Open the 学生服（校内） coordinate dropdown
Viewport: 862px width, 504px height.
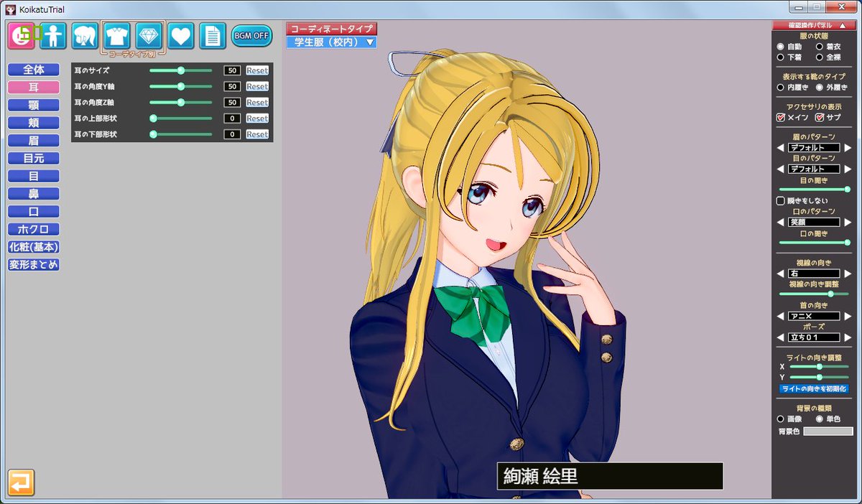(x=331, y=42)
